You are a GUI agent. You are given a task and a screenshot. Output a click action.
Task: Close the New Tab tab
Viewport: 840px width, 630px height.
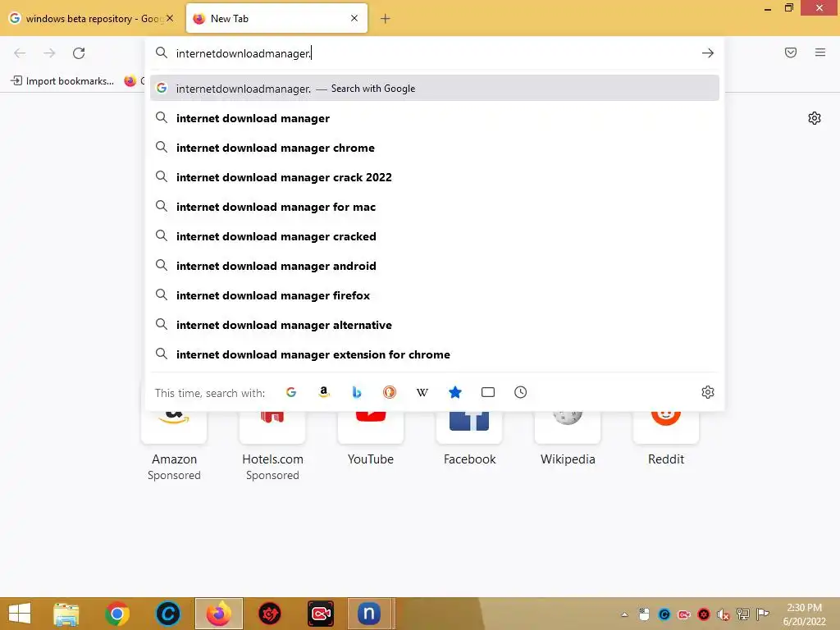coord(354,18)
